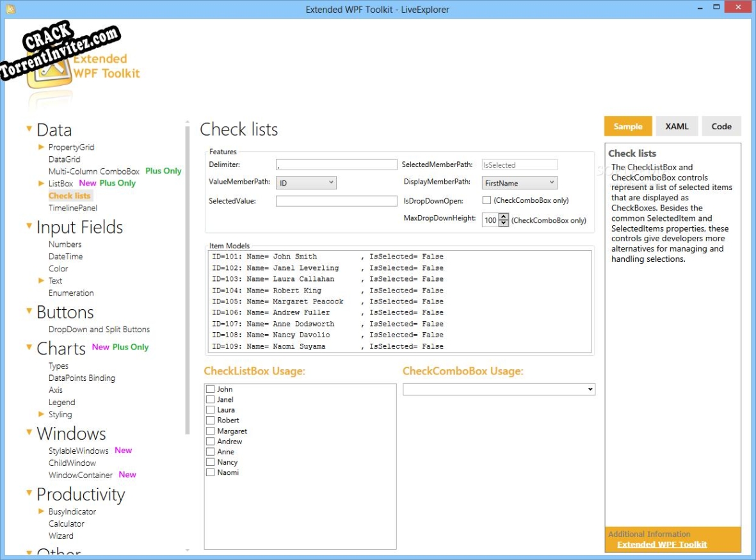Switch to the Code tab
The height and width of the screenshot is (560, 756).
click(x=721, y=126)
